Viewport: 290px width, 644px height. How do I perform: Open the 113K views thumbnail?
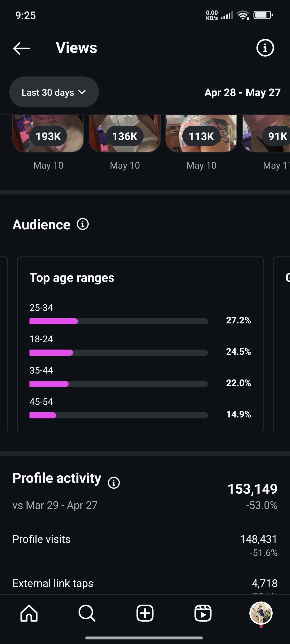(201, 134)
